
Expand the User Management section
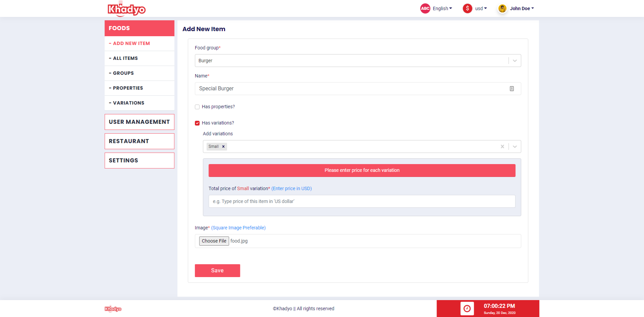[x=139, y=122]
